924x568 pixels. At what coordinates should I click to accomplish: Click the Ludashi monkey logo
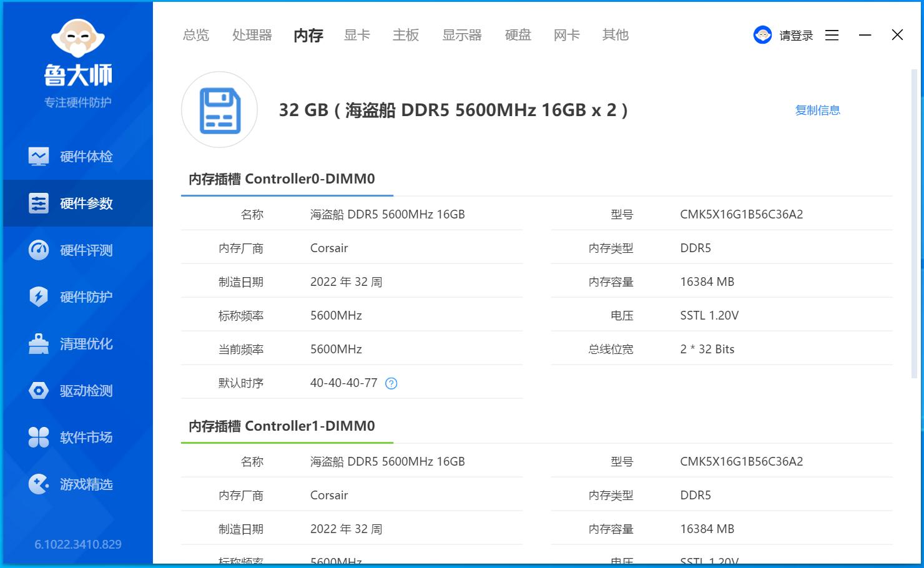(77, 37)
